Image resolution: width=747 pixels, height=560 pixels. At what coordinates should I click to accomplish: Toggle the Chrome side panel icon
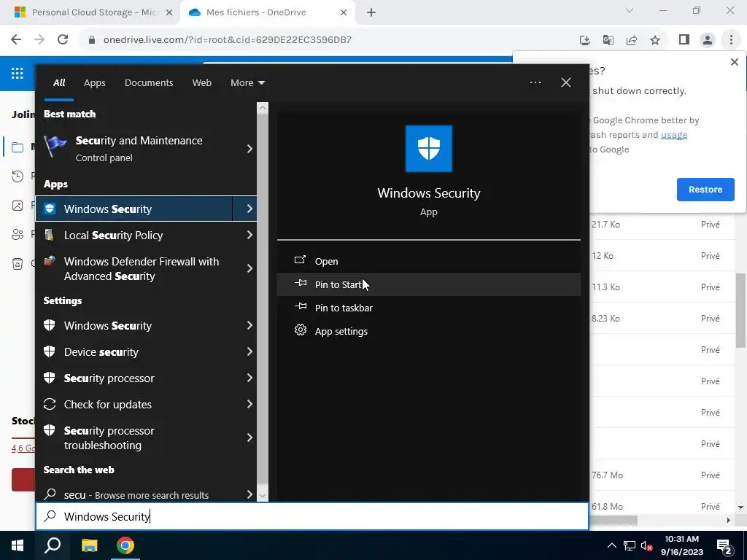tap(684, 39)
